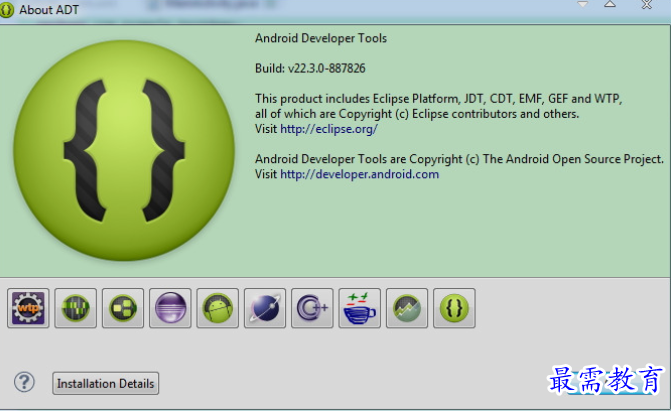This screenshot has width=671, height=411.
Task: Click the help question mark icon
Action: 24,382
